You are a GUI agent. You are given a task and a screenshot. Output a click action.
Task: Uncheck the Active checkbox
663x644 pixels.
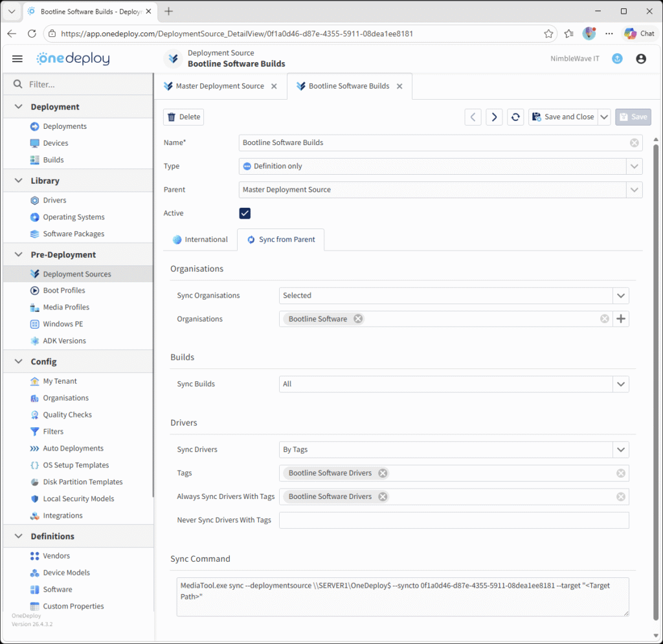[245, 214]
